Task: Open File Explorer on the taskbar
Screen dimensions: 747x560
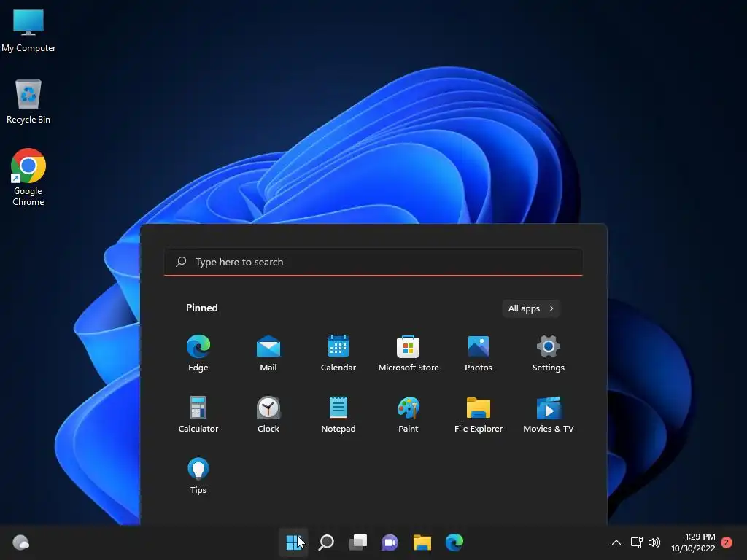Action: (x=422, y=542)
